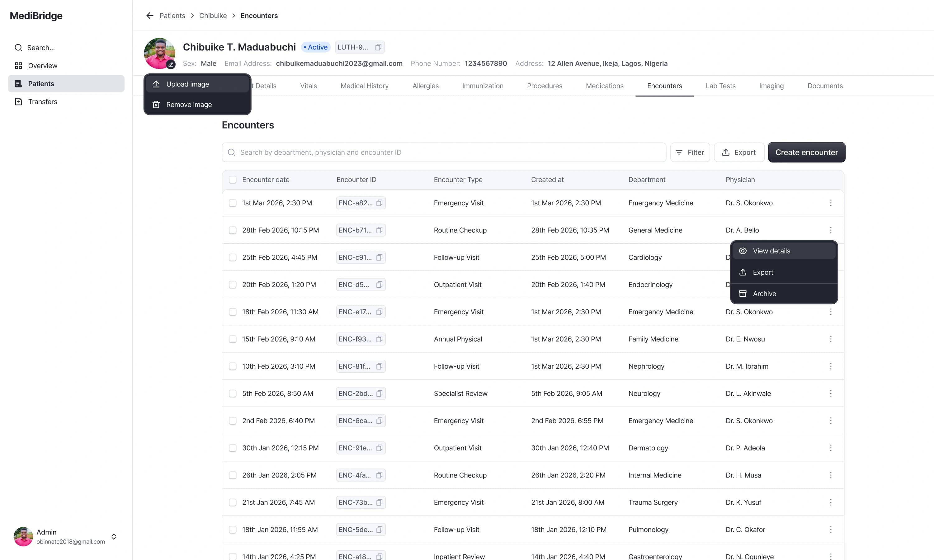The height and width of the screenshot is (560, 934).
Task: Select Upload image from avatar menu
Action: pos(197,84)
